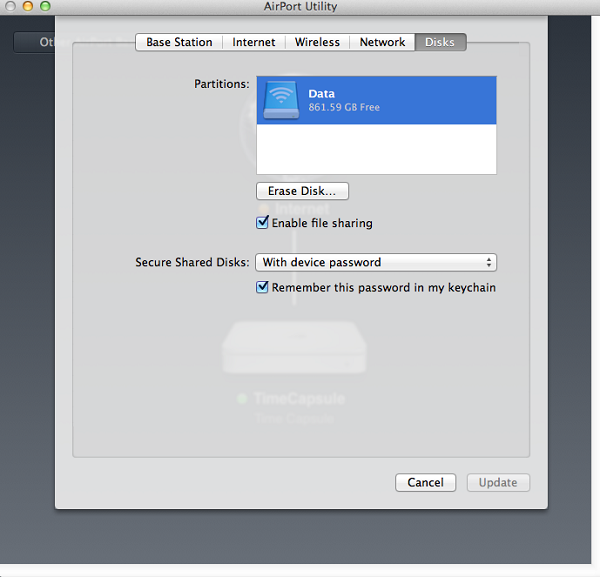This screenshot has height=577, width=600.
Task: Go to the Network tab
Action: click(x=382, y=42)
